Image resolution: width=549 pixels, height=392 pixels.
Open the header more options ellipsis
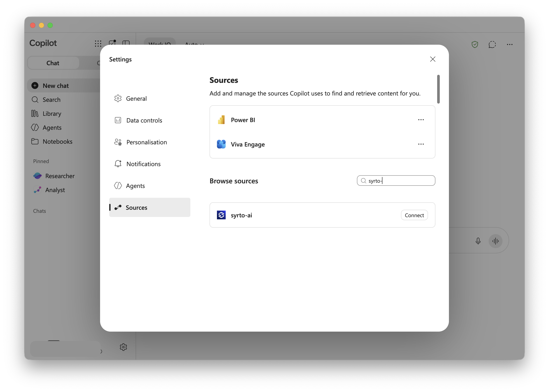tap(509, 44)
